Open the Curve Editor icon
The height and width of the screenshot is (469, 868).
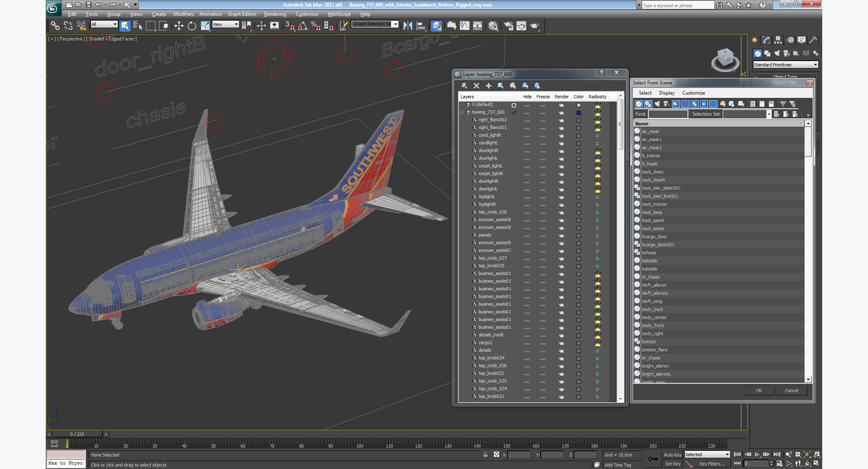tap(464, 26)
